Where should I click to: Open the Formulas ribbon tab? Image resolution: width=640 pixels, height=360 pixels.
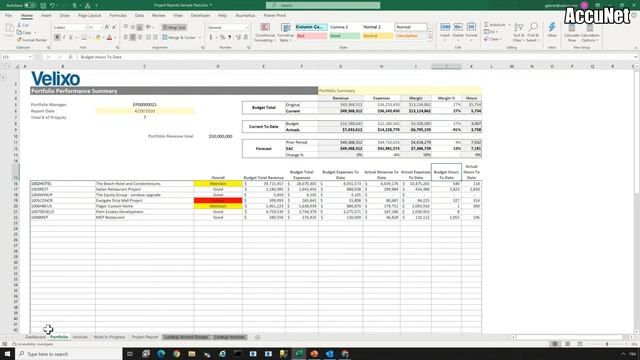[x=118, y=16]
